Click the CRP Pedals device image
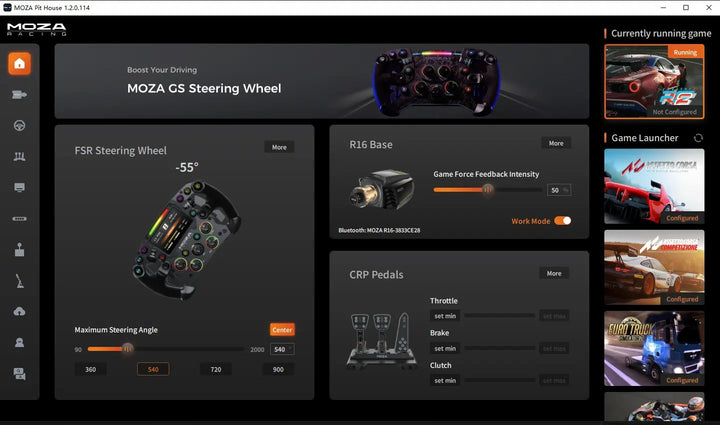This screenshot has width=720, height=425. coord(382,341)
